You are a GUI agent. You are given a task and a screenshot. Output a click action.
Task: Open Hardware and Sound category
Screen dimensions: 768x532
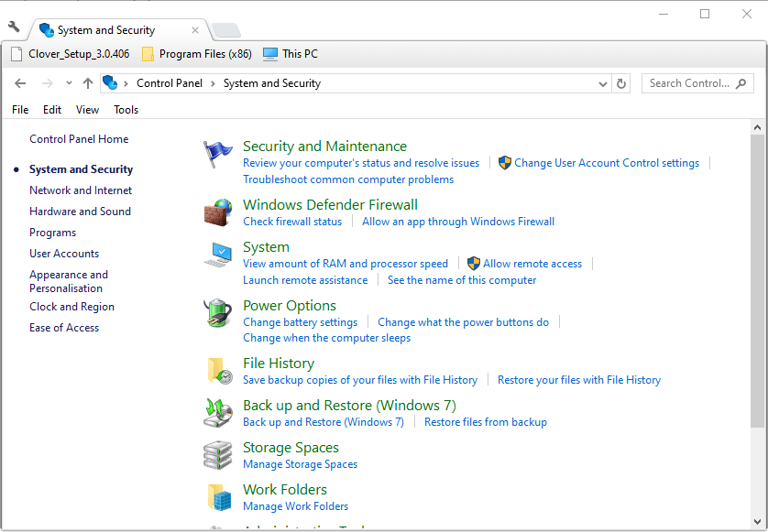[x=81, y=212]
